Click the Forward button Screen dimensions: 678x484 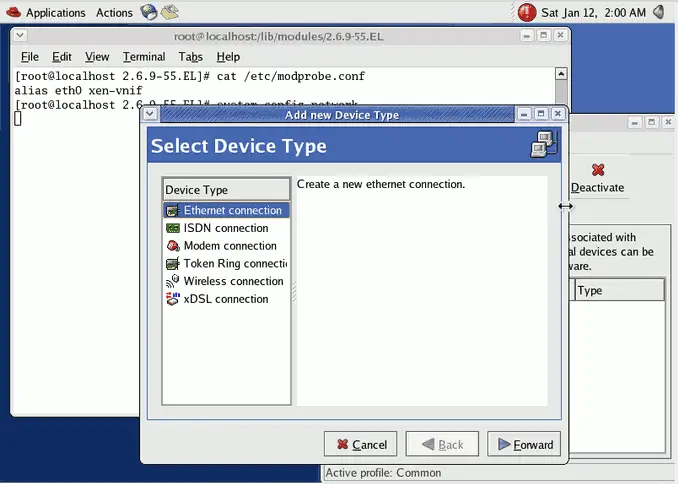(x=523, y=444)
